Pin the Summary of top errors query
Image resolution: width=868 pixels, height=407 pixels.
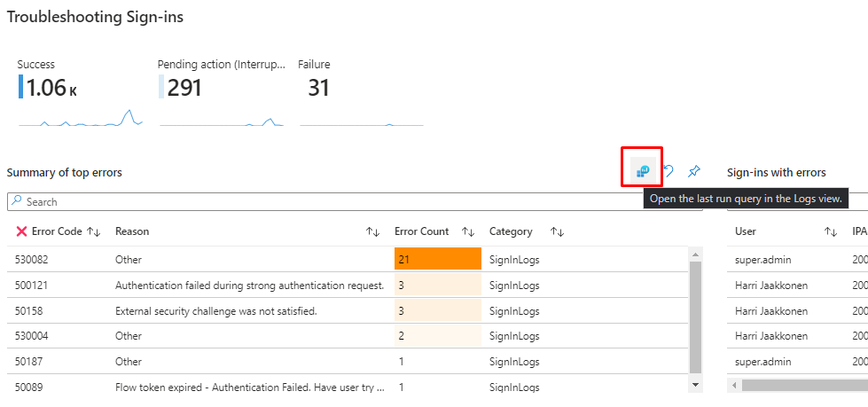[694, 171]
